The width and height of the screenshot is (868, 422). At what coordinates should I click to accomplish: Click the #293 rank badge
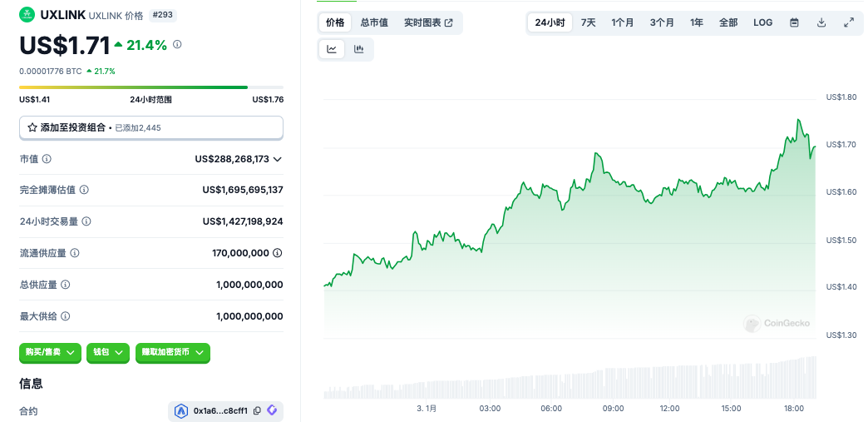163,15
